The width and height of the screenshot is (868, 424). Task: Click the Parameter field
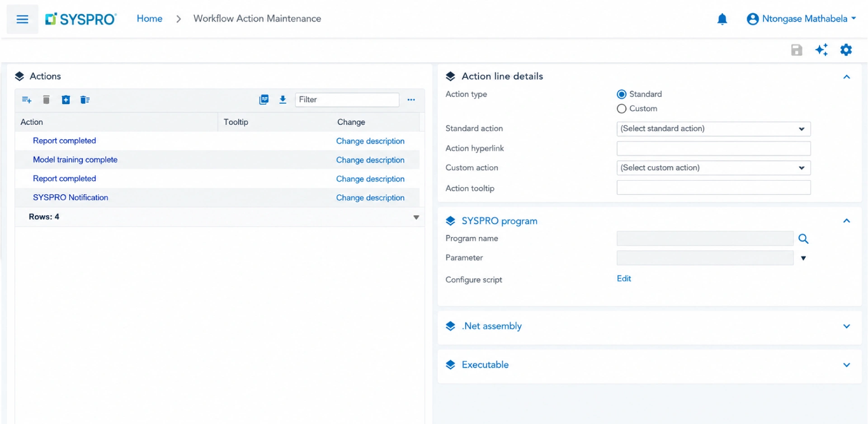click(x=705, y=258)
